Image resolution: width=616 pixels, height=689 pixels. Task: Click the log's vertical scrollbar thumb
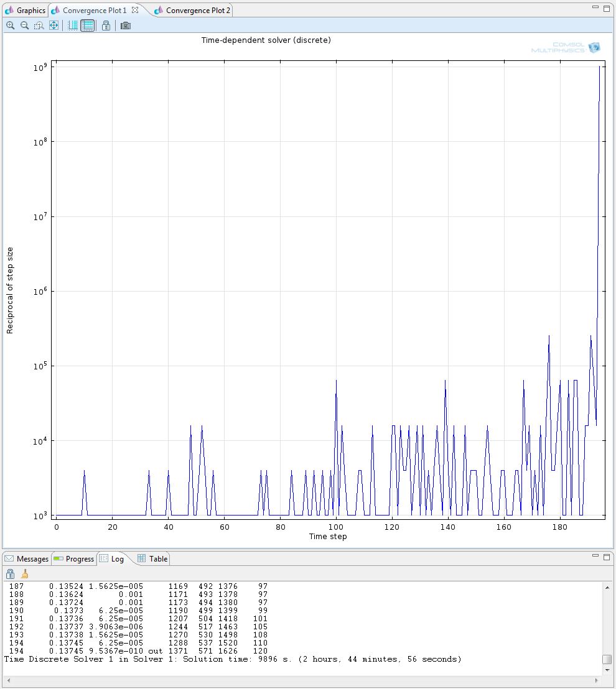click(607, 660)
